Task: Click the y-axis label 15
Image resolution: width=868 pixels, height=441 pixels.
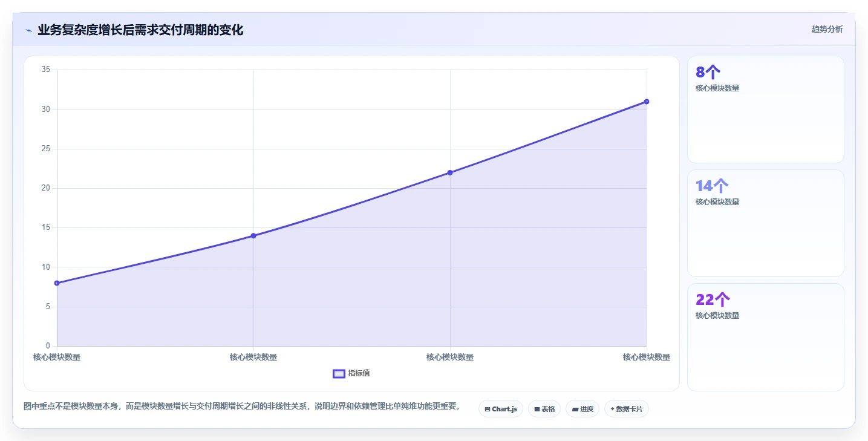Action: [x=45, y=227]
